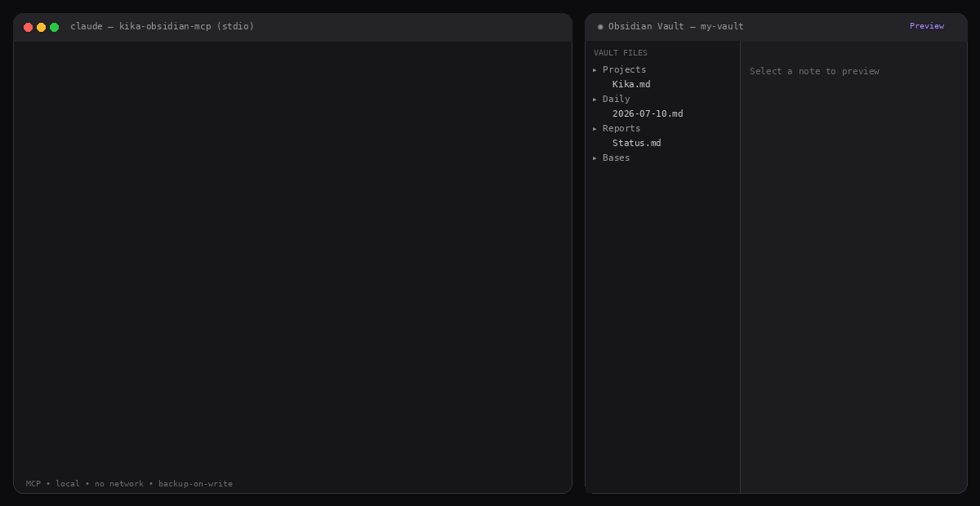This screenshot has height=506, width=980.
Task: Click the Obsidian Vault circle icon
Action: tap(600, 26)
